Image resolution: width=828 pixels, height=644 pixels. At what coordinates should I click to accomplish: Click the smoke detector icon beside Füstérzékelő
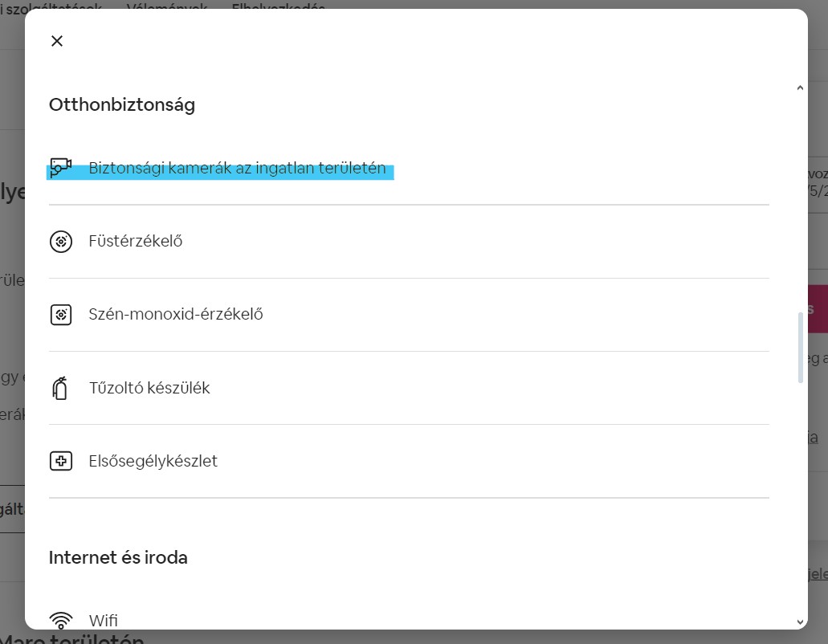61,241
